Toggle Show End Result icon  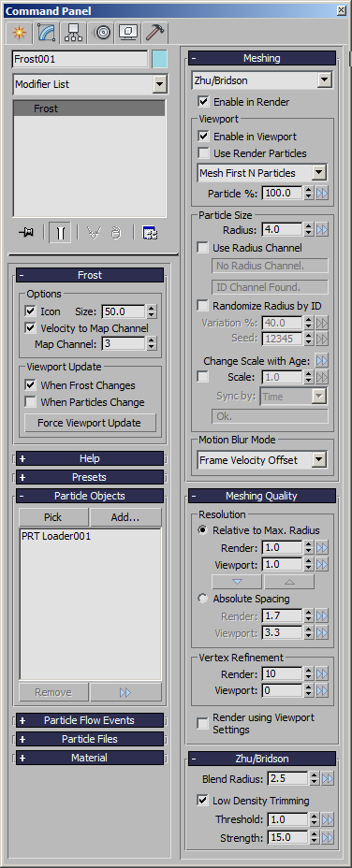click(60, 233)
